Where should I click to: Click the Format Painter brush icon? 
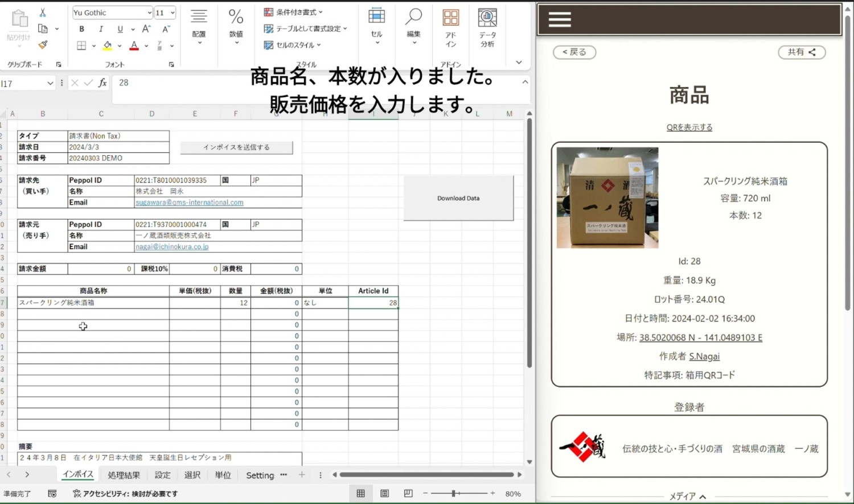click(x=43, y=44)
